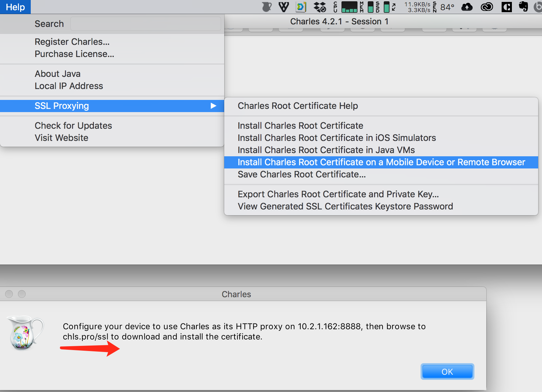Click the Evernote elephant menu bar icon
This screenshot has height=392, width=542.
click(x=523, y=7)
